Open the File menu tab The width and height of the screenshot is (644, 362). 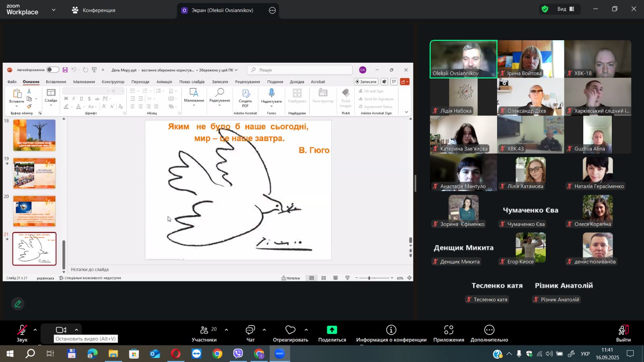click(x=12, y=82)
